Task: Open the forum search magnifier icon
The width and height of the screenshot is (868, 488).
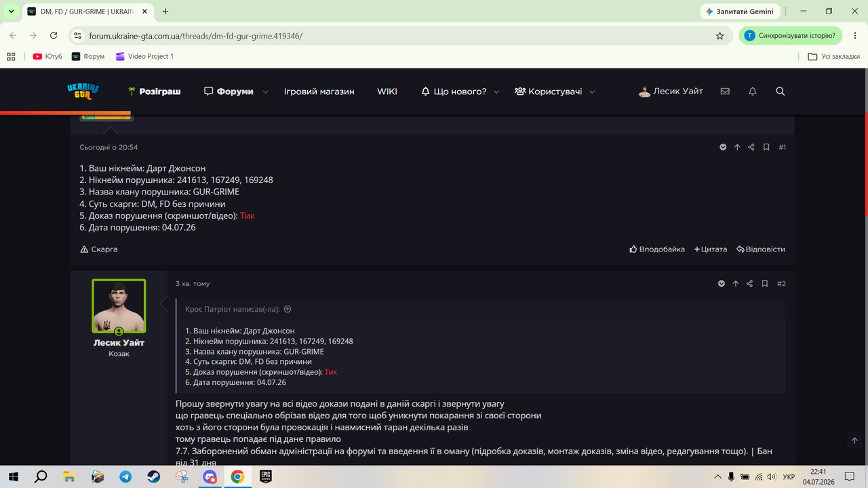Action: pyautogui.click(x=780, y=91)
